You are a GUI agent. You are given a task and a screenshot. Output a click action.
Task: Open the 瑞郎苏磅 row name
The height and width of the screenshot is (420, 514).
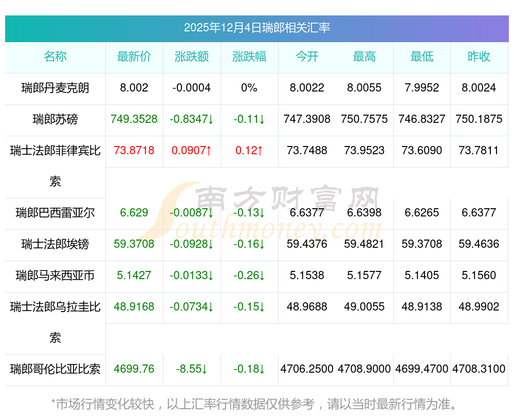[x=55, y=119]
